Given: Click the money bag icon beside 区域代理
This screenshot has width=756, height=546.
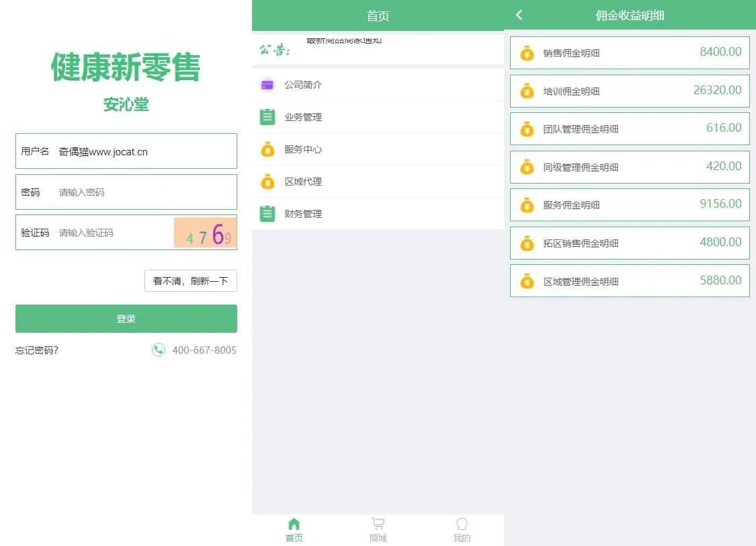Looking at the screenshot, I should [x=267, y=182].
